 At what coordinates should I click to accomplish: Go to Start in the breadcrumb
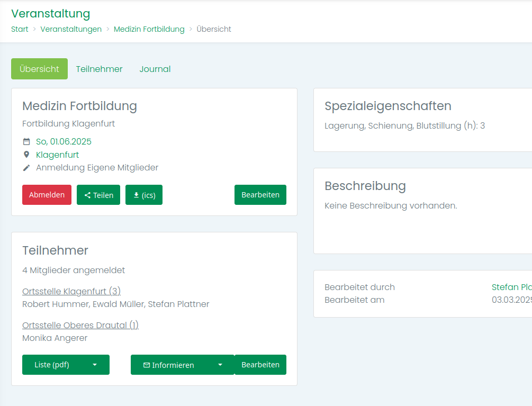click(20, 29)
